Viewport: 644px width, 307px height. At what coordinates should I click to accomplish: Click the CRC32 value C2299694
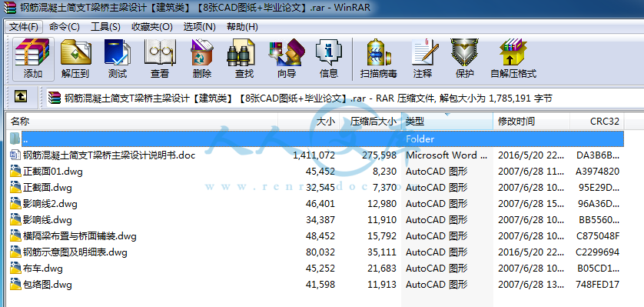598,252
